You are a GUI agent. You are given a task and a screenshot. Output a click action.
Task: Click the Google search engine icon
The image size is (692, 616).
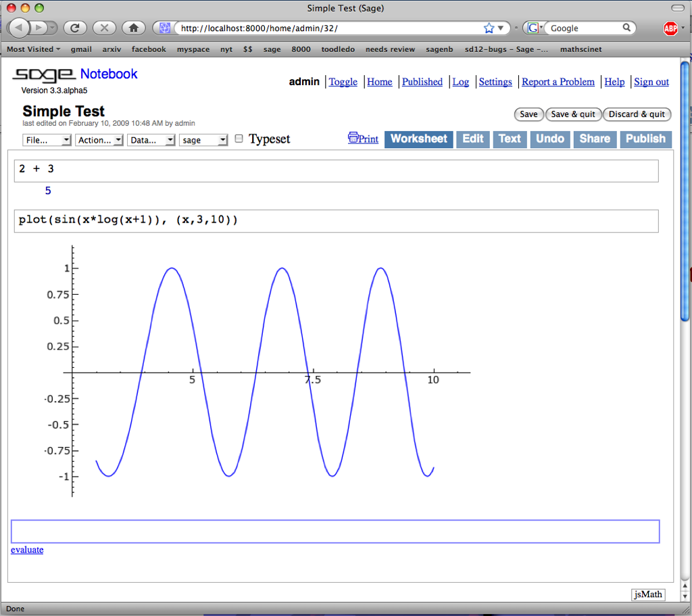(533, 28)
